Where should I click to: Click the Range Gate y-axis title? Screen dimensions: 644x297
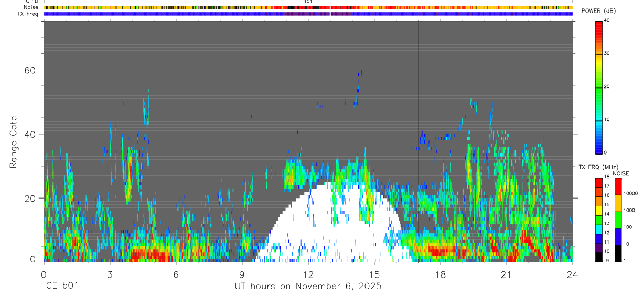tap(14, 142)
